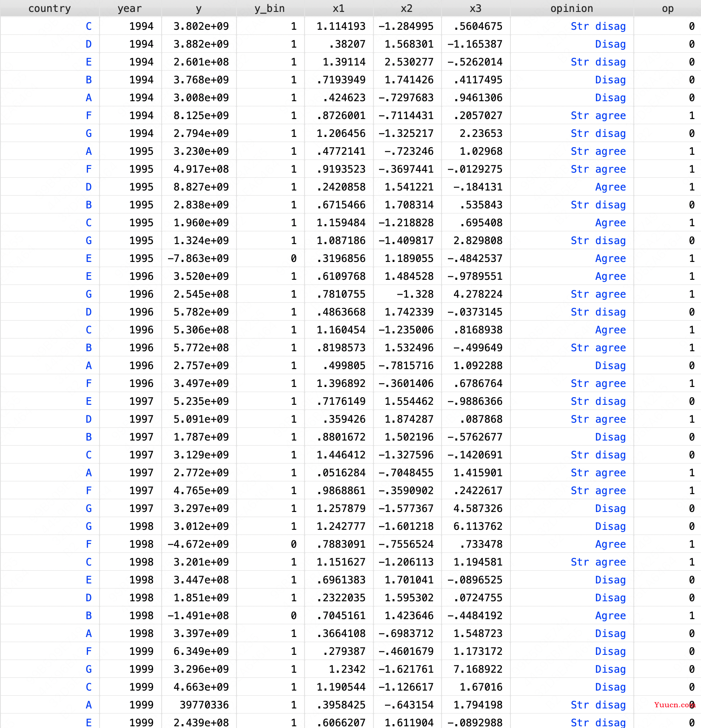Click the y_bin column header

[x=270, y=9]
